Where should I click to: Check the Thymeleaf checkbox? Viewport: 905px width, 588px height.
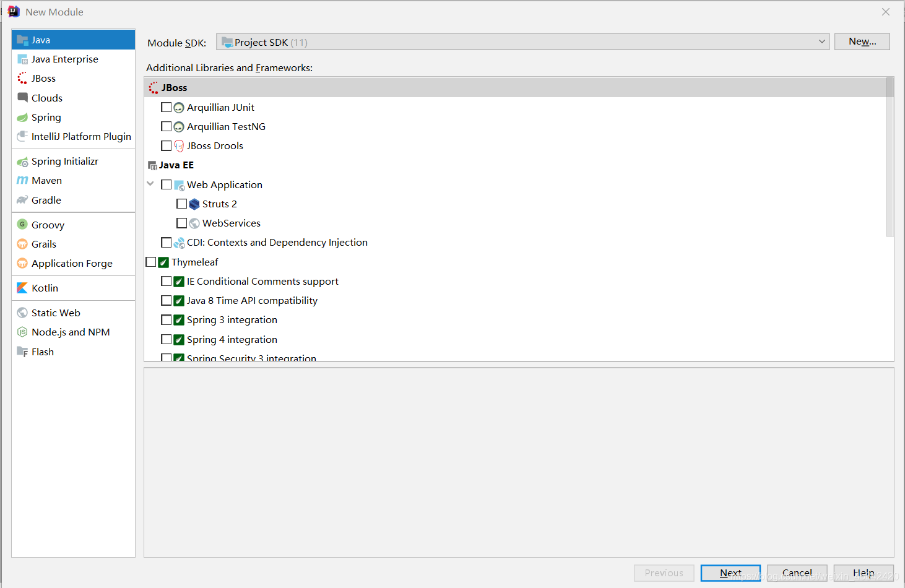pos(151,262)
